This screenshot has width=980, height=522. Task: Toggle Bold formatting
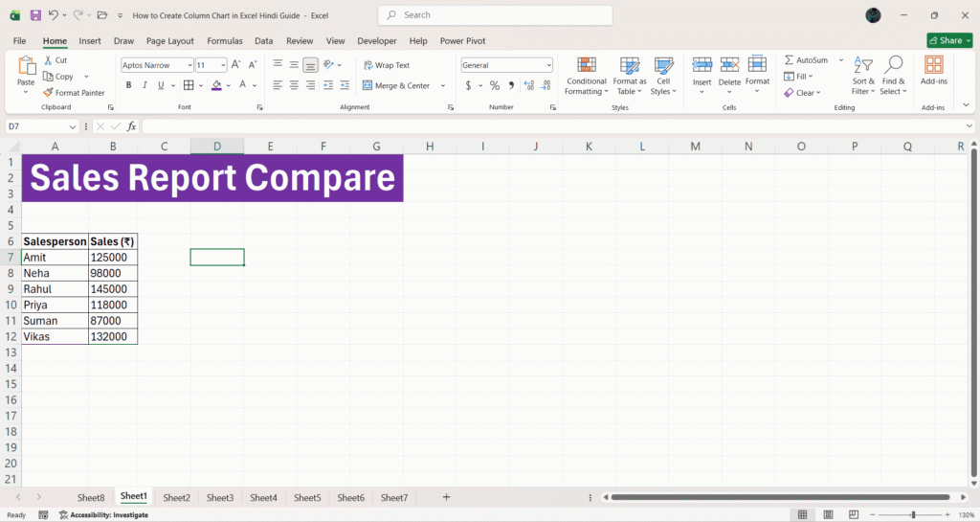(x=128, y=85)
